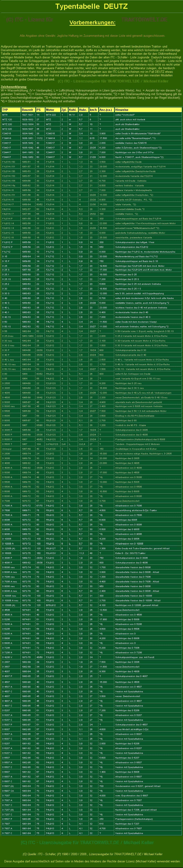Click the 'Zeichenerklärung:' underlined heading
This screenshot has height=868, width=183.
click(14, 87)
